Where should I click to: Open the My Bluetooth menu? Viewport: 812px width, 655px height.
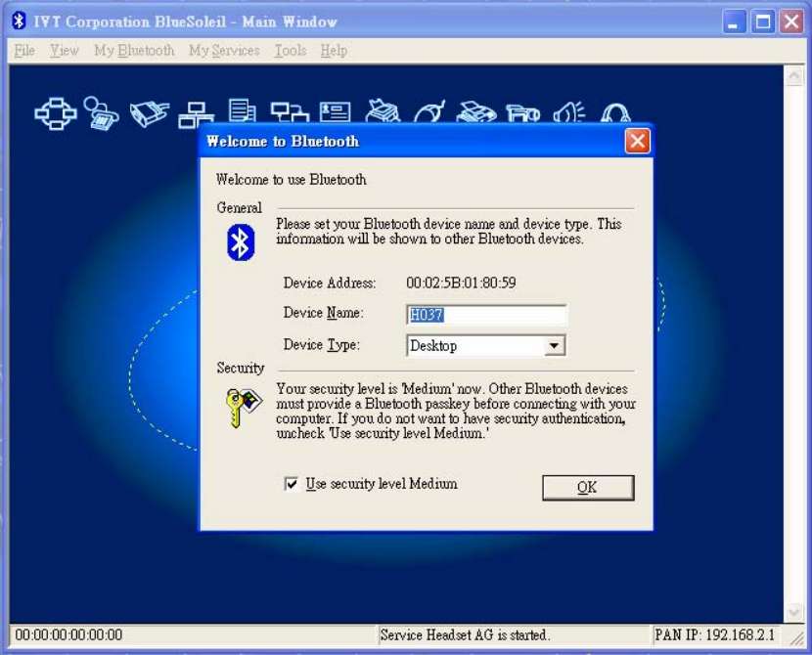point(134,50)
